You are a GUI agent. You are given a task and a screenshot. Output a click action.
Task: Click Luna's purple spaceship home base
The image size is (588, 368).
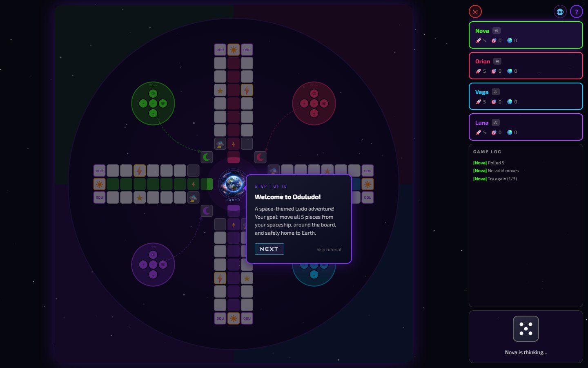[153, 265]
